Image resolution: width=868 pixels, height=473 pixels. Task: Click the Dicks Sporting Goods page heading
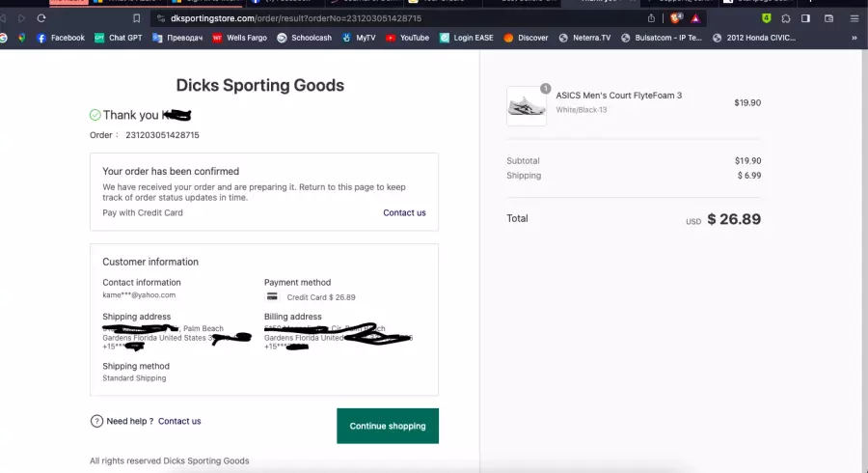coord(260,85)
